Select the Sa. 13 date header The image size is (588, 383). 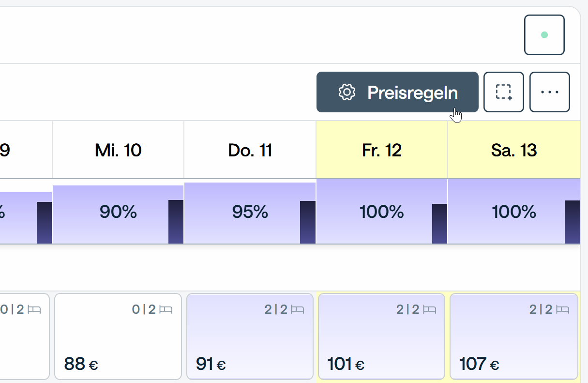coord(514,150)
